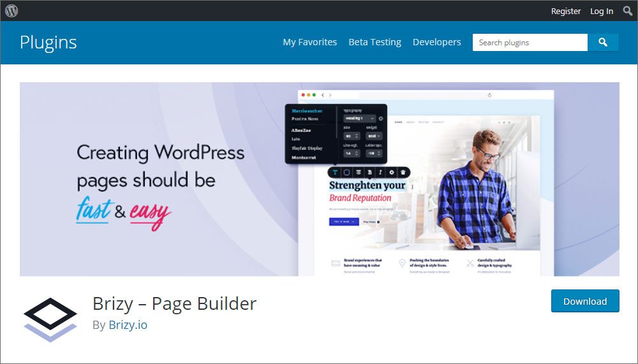The height and width of the screenshot is (364, 638).
Task: Go to the Plugins heading link
Action: (x=48, y=43)
